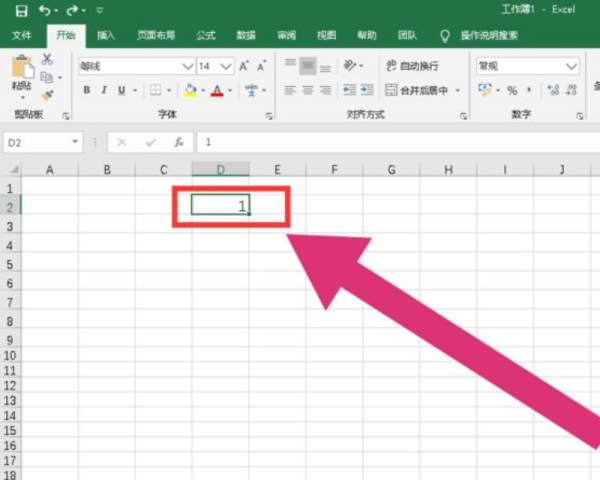Open the font name dropdown
This screenshot has height=480, width=600.
pos(188,67)
